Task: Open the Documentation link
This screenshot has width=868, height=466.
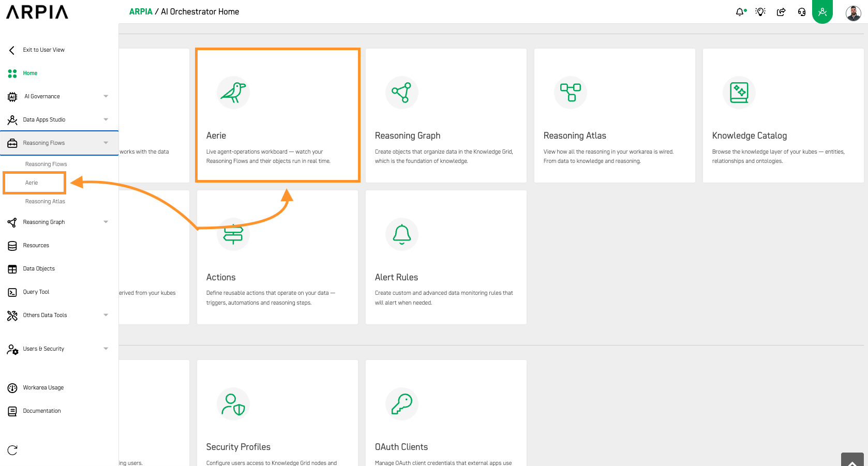Action: click(x=42, y=411)
